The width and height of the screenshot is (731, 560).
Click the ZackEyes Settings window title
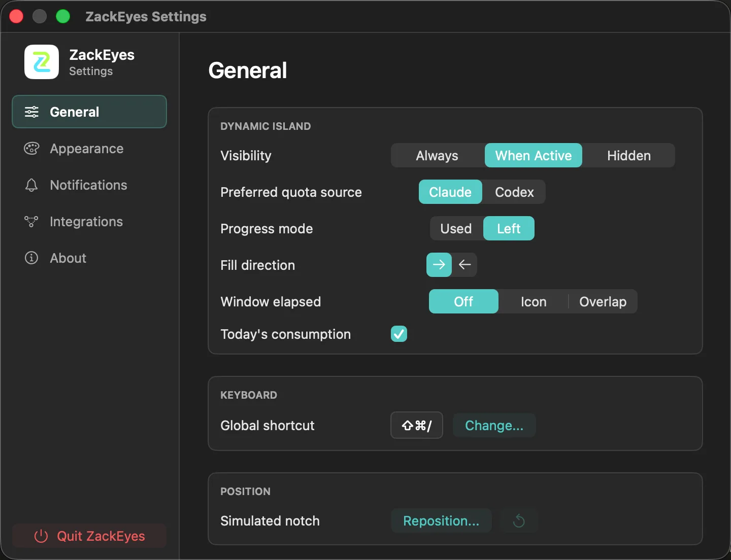pyautogui.click(x=146, y=17)
